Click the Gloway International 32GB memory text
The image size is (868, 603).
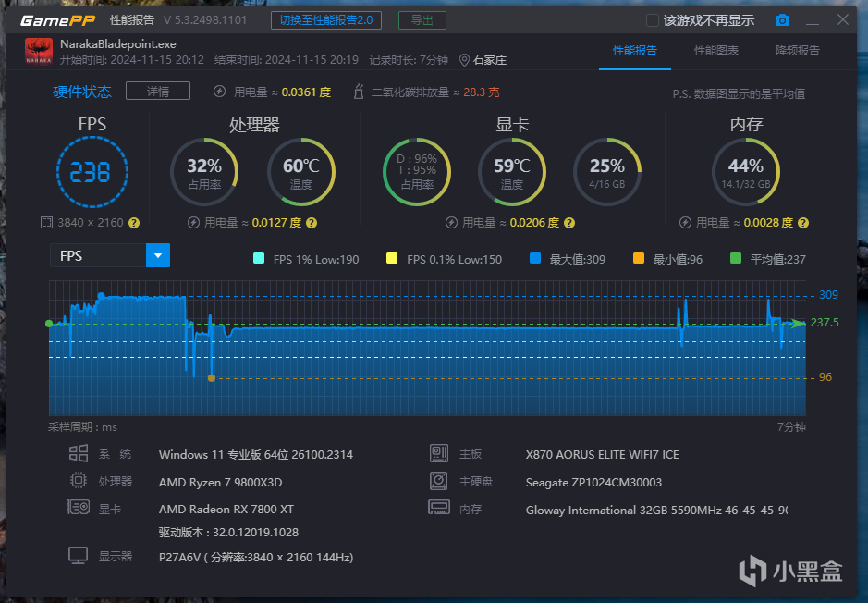pyautogui.click(x=656, y=510)
